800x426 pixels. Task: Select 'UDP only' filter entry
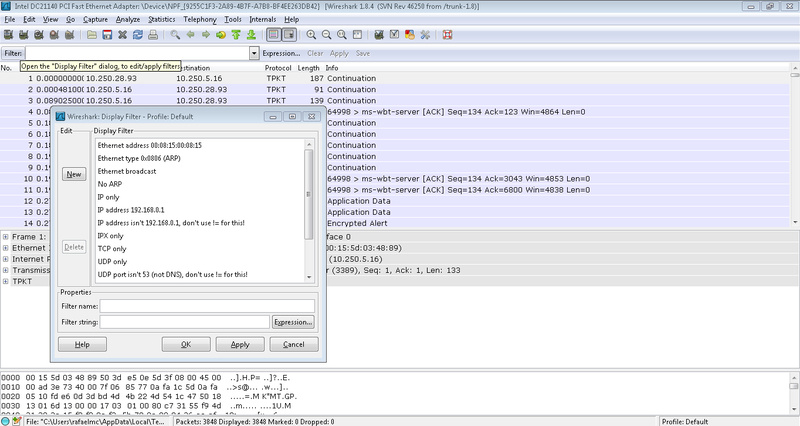[x=112, y=261]
